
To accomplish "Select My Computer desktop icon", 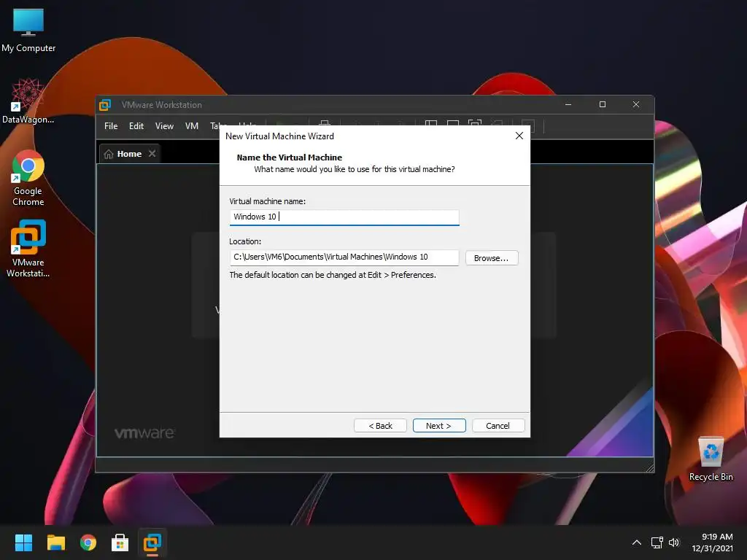I will pos(28,31).
